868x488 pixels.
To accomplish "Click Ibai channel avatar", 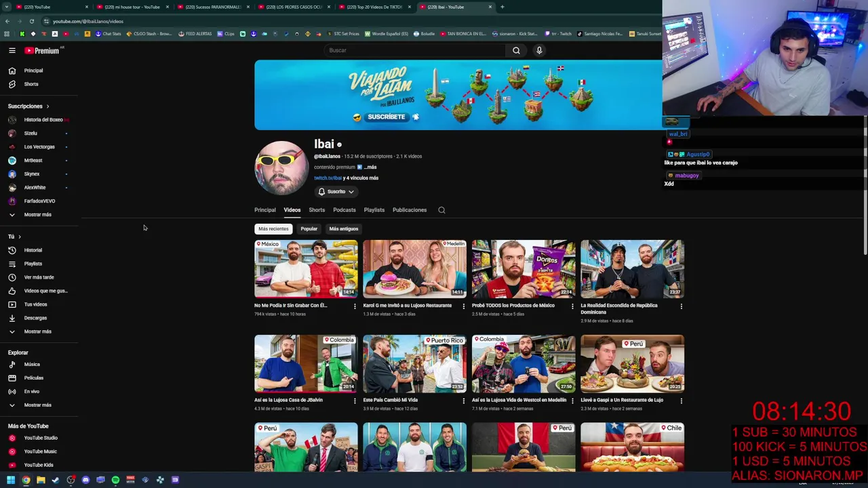I will 281,168.
